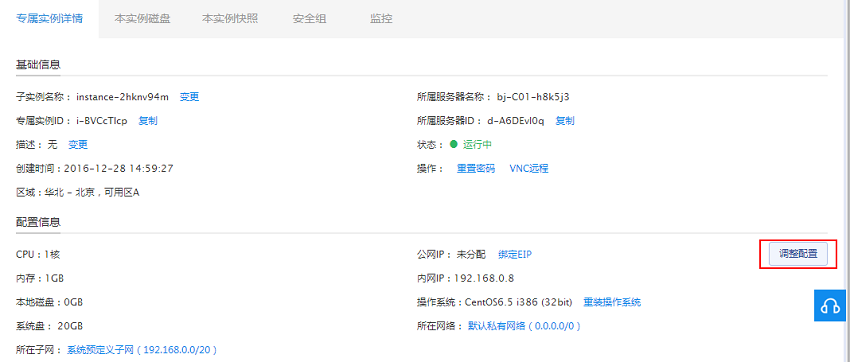850x362 pixels.
Task: Click the 基础信息 section heading
Action: point(38,64)
